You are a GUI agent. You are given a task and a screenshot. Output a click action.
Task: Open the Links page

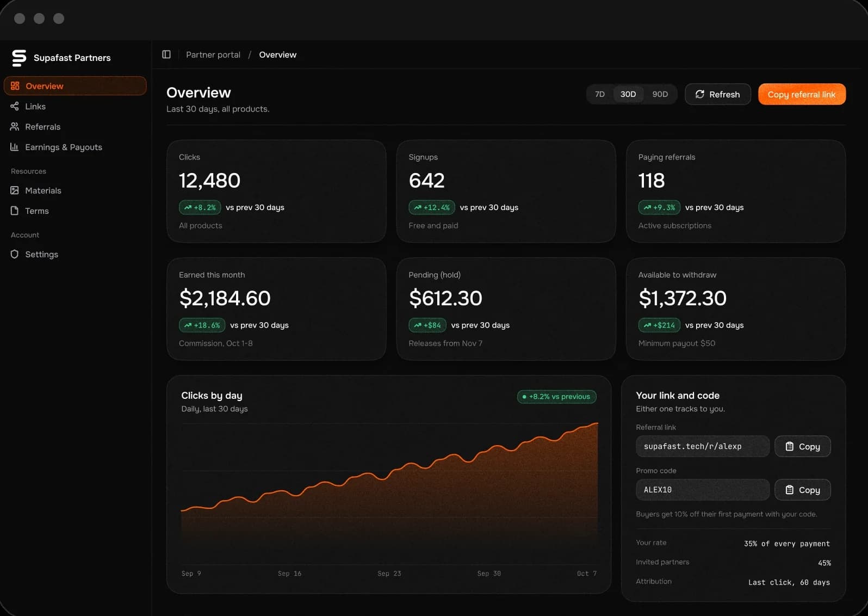75,106
